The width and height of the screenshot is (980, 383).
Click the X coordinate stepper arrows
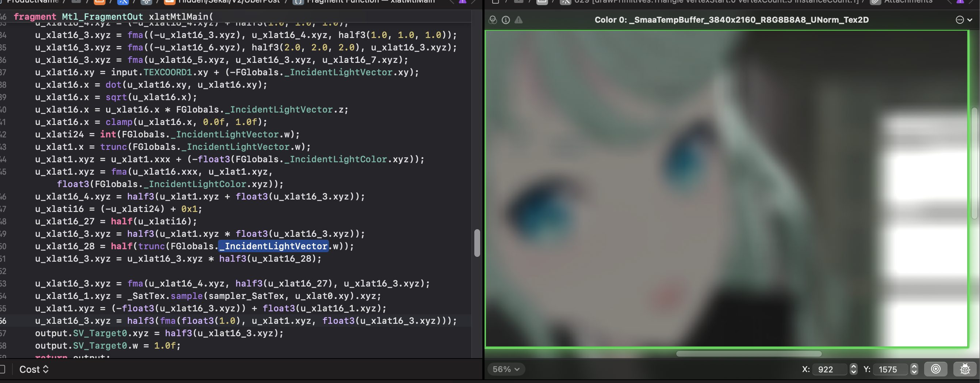pos(853,369)
